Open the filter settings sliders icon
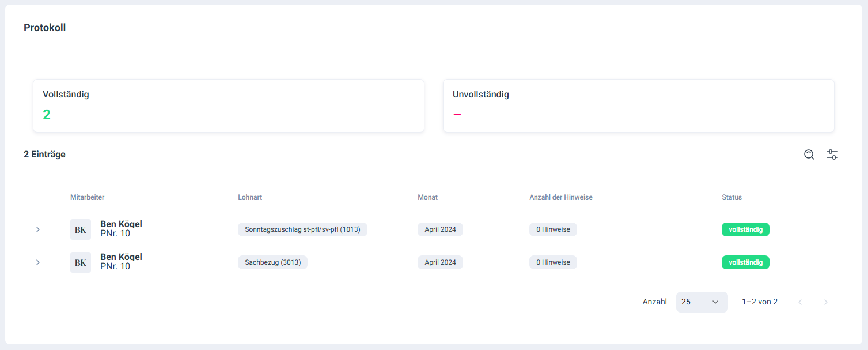 (x=832, y=155)
